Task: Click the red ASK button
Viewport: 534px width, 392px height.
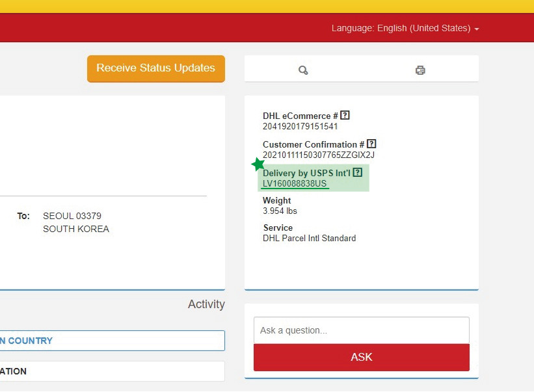Action: (x=362, y=358)
